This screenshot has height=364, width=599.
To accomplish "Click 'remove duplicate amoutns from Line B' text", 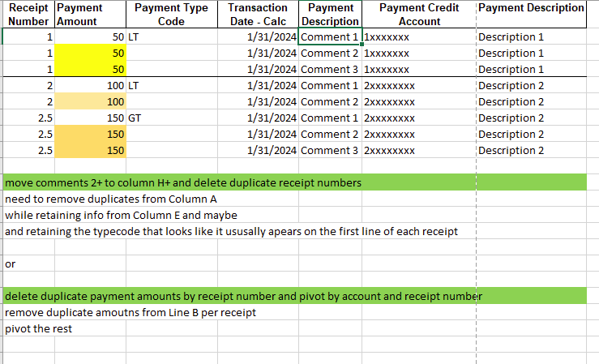I will [130, 312].
